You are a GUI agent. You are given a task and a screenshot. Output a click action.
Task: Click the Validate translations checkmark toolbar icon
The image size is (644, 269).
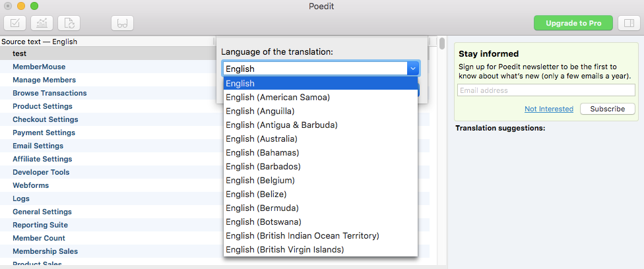click(x=15, y=23)
